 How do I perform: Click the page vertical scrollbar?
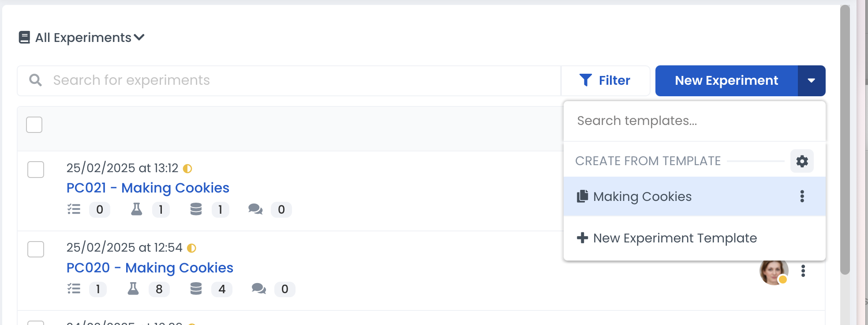(x=845, y=140)
